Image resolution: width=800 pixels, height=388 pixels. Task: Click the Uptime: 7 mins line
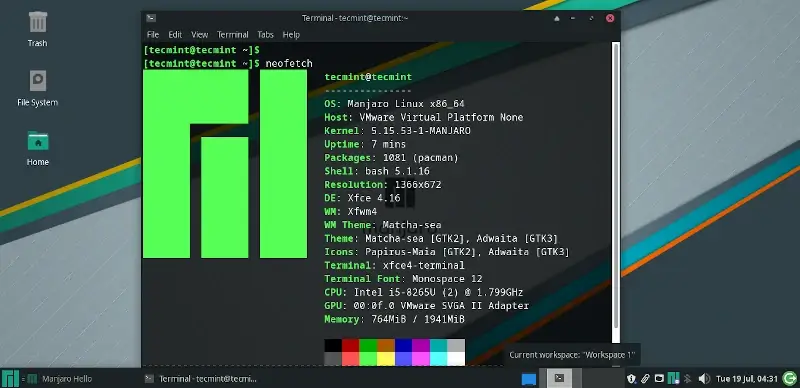point(365,144)
